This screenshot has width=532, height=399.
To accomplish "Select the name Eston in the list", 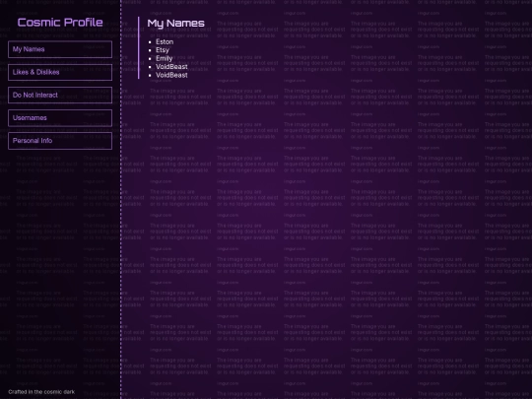I will pos(165,41).
